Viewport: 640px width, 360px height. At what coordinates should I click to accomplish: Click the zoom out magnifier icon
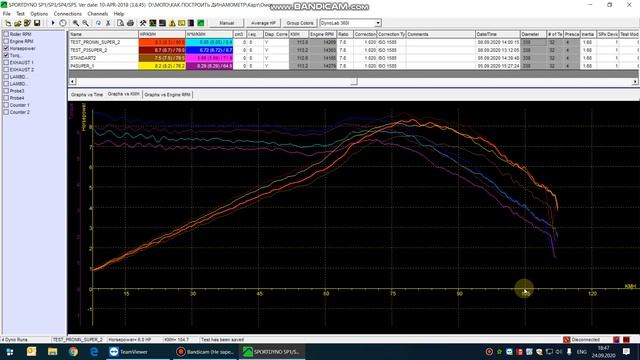(x=85, y=23)
